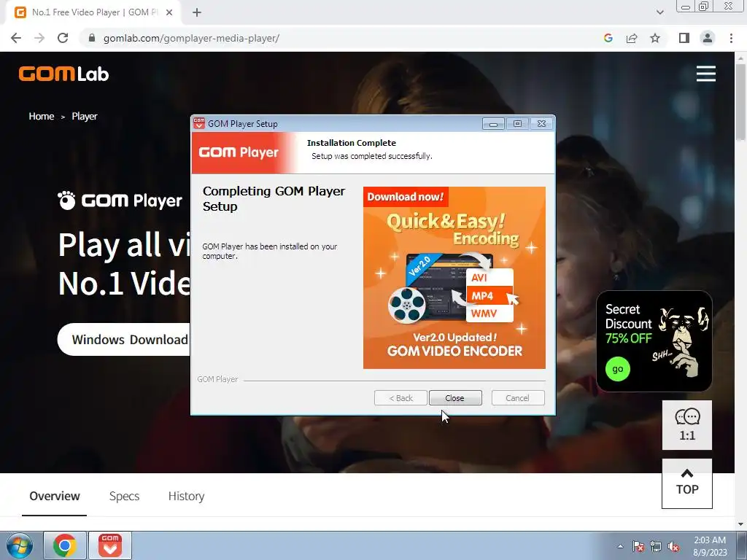Click network icon in system tray

656,546
